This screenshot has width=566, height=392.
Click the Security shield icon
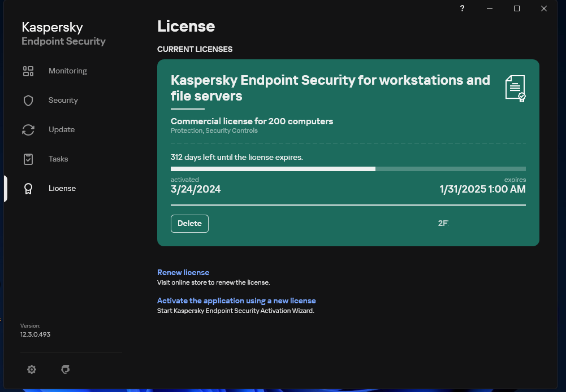(x=28, y=101)
